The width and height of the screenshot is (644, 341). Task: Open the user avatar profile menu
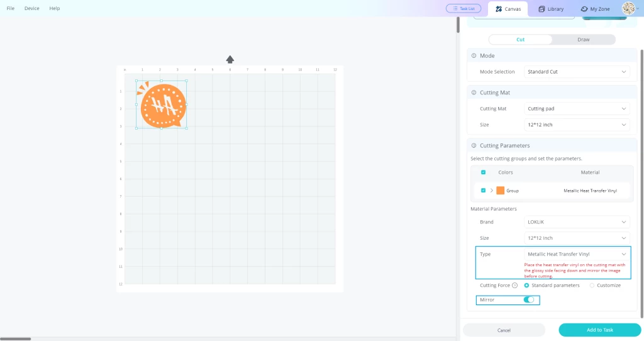point(628,8)
